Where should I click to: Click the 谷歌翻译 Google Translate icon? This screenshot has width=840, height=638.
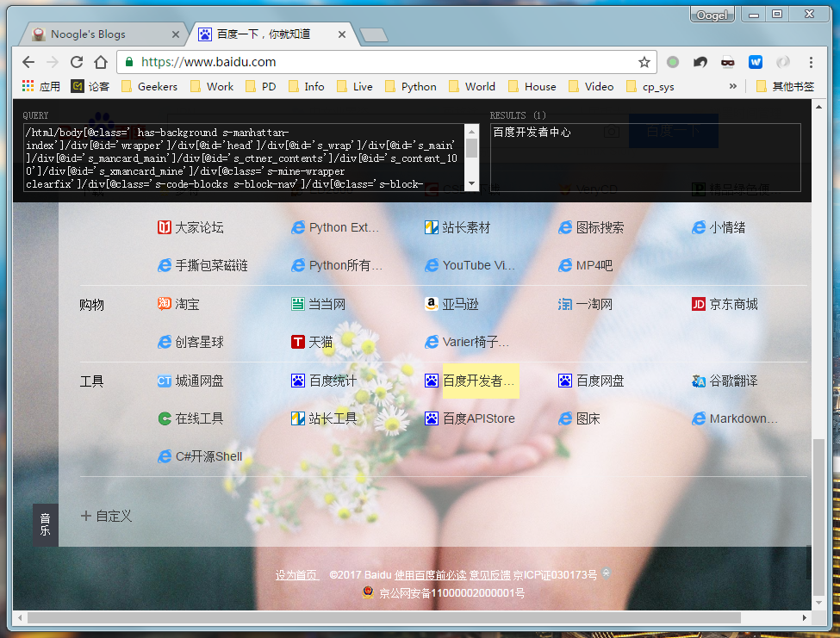click(x=698, y=380)
